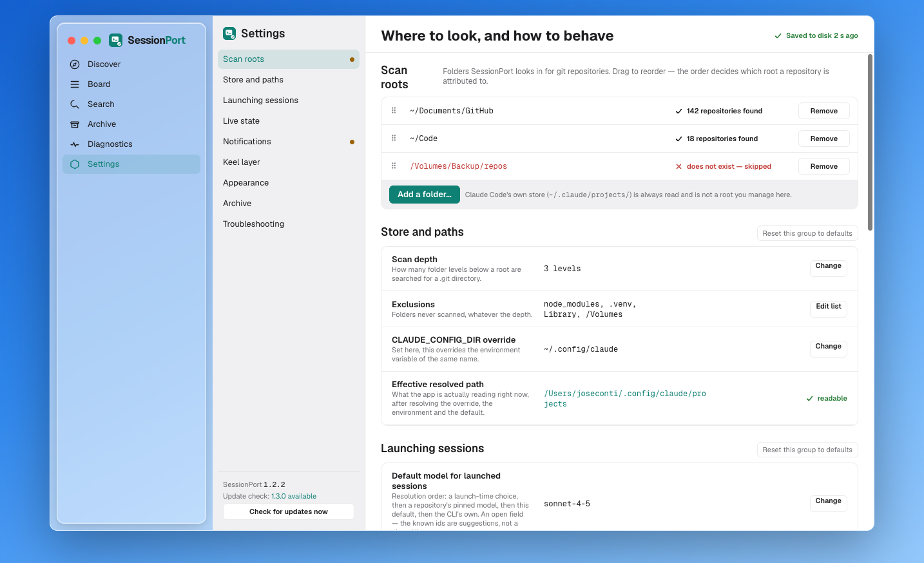Open Archive via its box icon
The width and height of the screenshot is (924, 563).
[75, 124]
